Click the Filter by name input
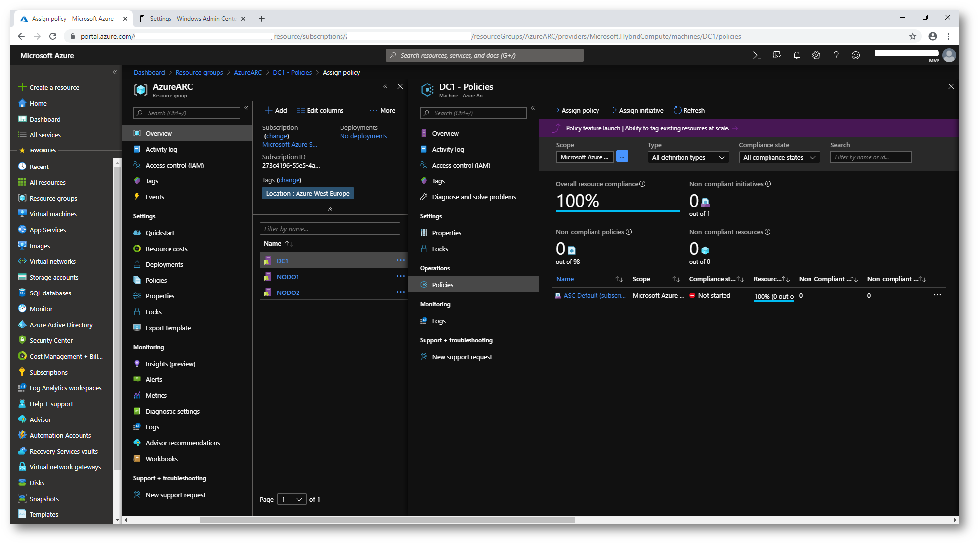 pos(330,229)
